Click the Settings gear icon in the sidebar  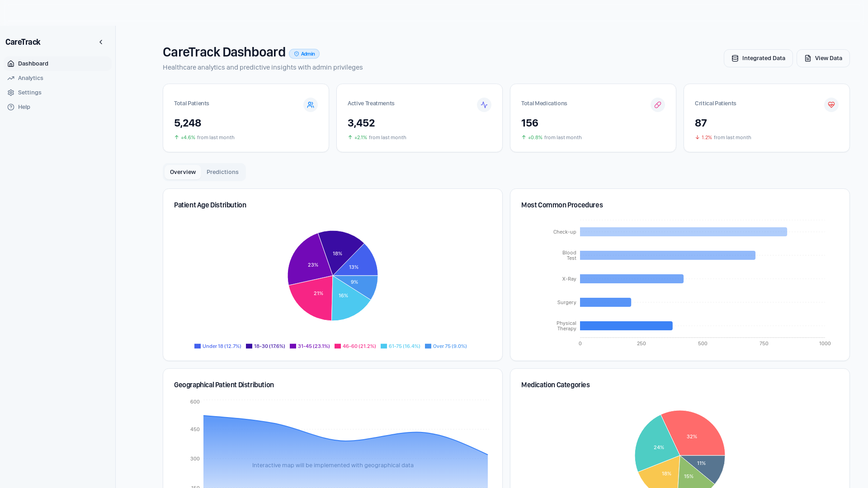(11, 93)
